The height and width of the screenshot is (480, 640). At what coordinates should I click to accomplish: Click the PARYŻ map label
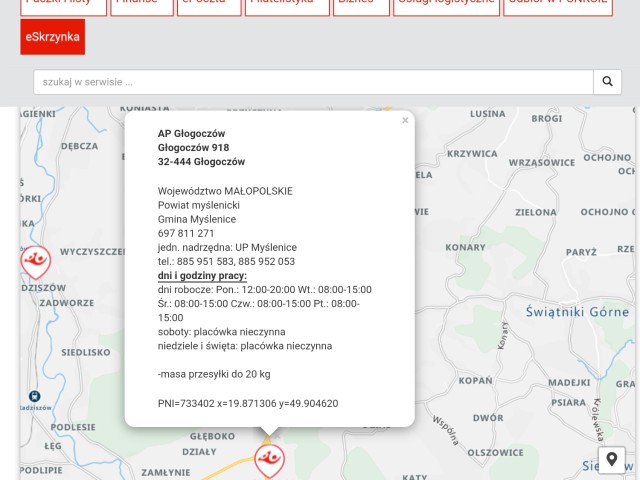click(x=581, y=252)
